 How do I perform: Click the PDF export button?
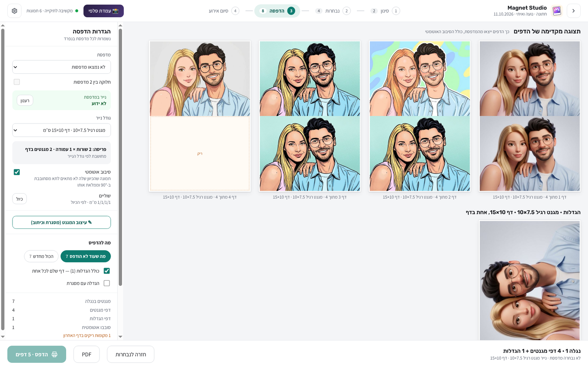[x=86, y=354]
